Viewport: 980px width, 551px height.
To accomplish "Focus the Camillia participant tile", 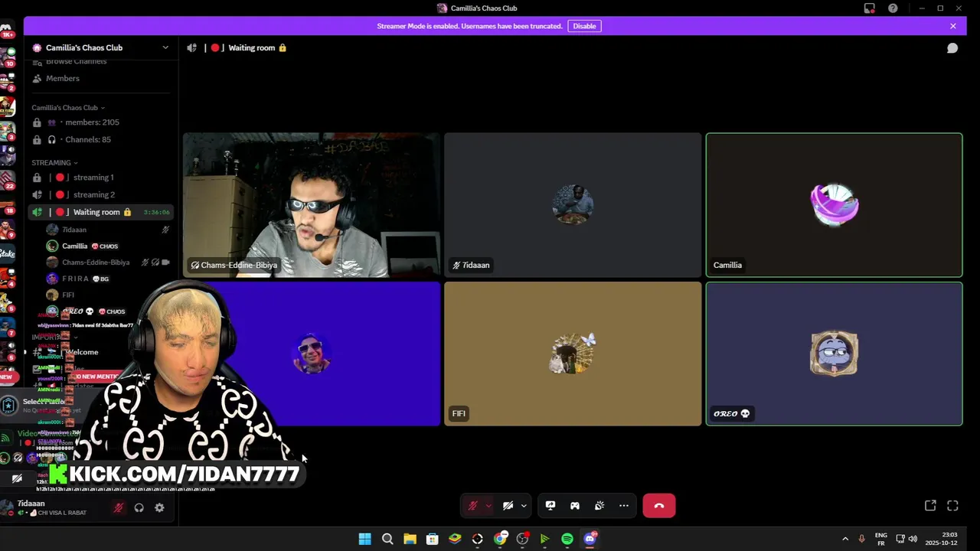I will (x=834, y=205).
